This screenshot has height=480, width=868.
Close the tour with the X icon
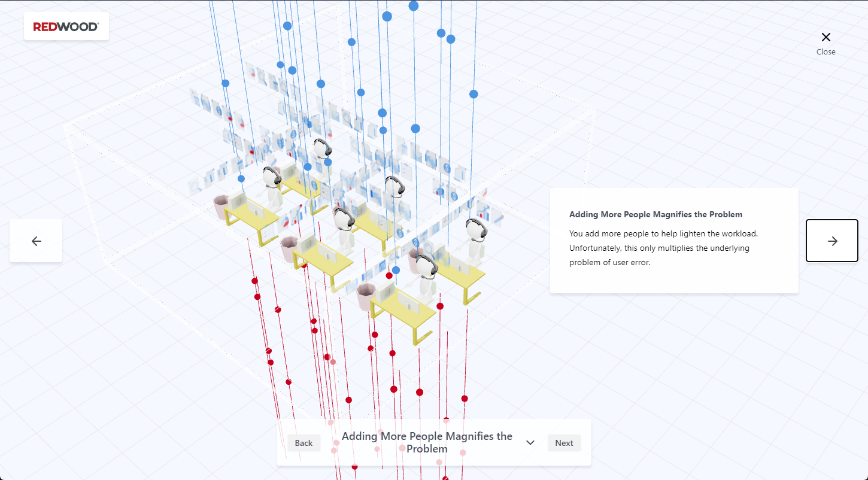825,37
